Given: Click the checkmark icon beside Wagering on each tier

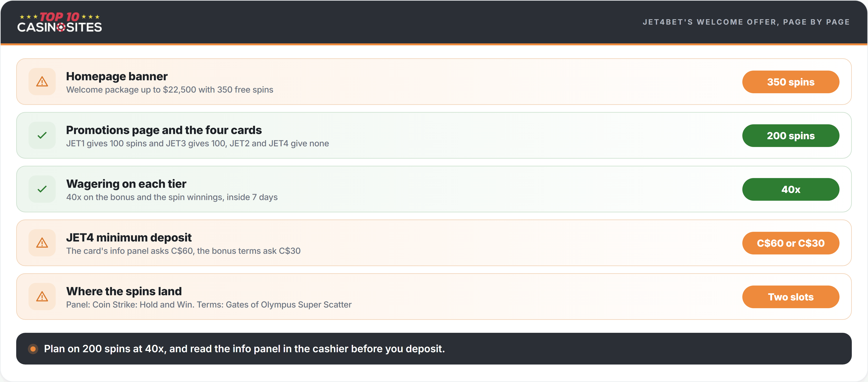Looking at the screenshot, I should click(x=42, y=189).
